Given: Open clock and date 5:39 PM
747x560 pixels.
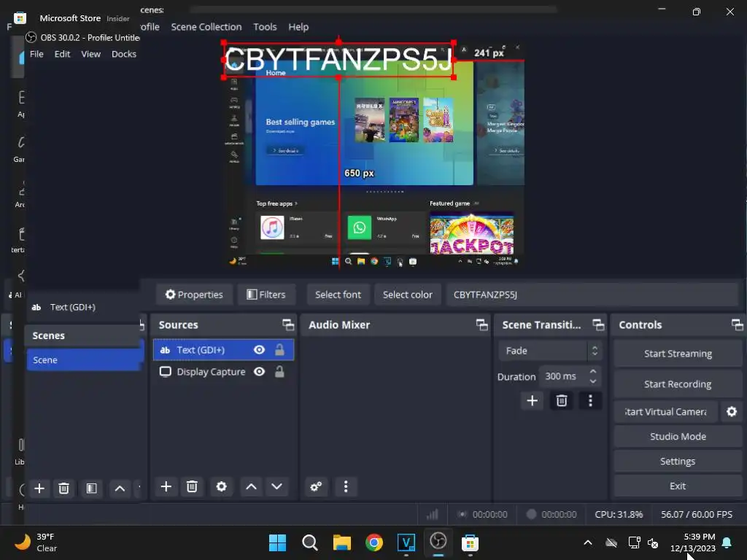Looking at the screenshot, I should click(x=693, y=542).
